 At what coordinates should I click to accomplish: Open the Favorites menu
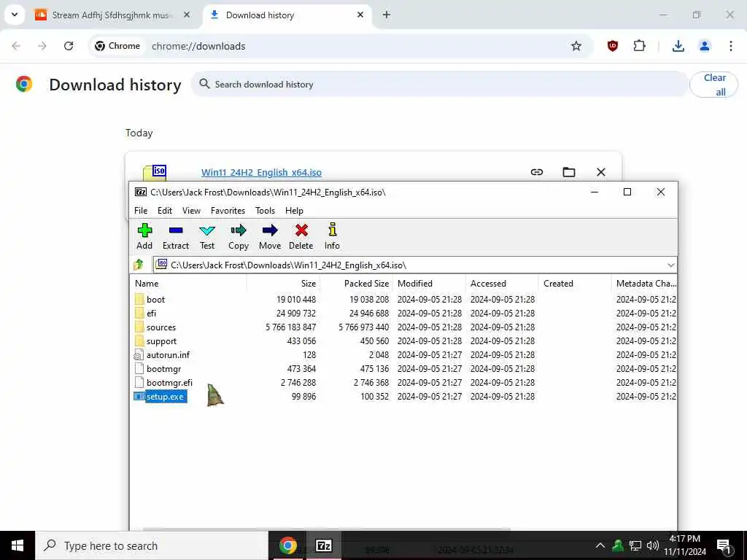pos(228,211)
